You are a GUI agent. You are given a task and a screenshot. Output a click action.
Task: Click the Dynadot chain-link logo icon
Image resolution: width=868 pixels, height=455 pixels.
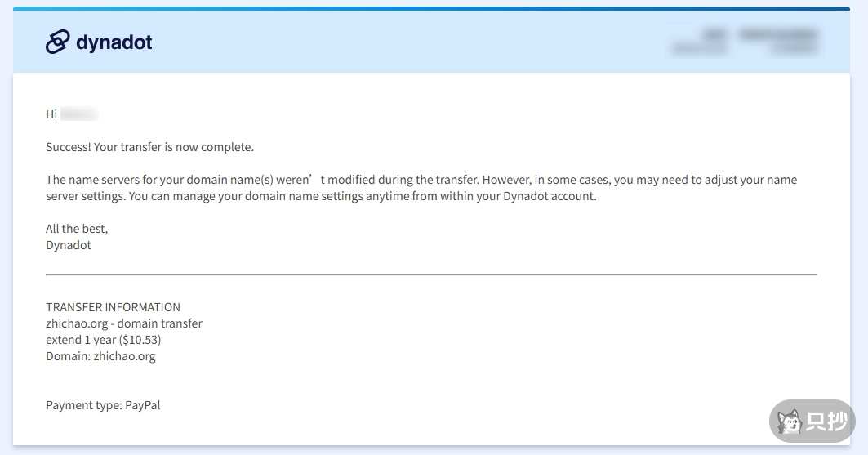pos(58,42)
